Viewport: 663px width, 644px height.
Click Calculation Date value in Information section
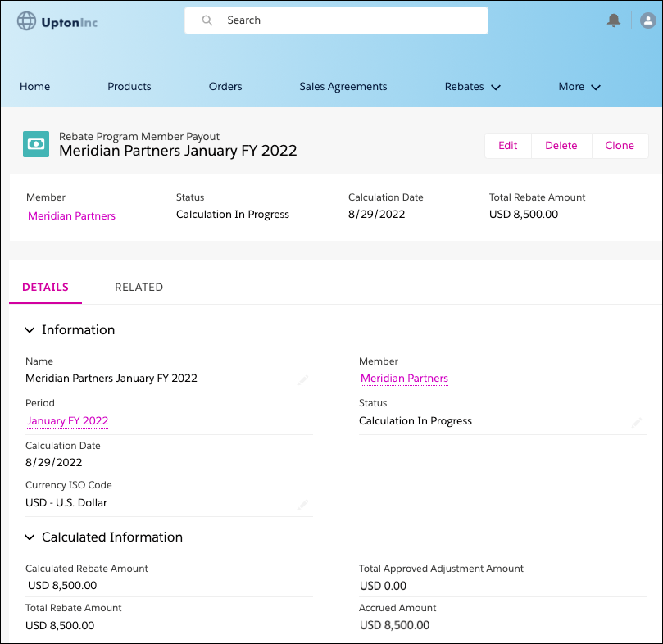(x=54, y=463)
